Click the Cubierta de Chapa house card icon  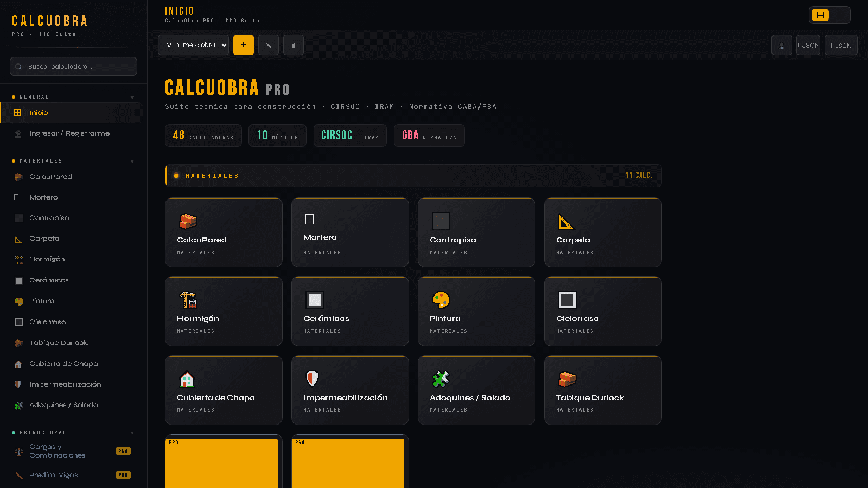tap(187, 379)
